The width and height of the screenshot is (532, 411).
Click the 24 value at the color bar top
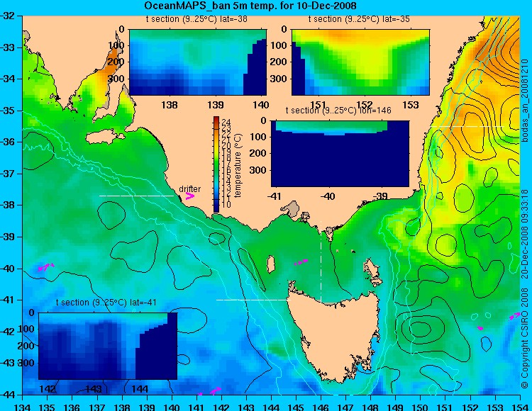226,122
